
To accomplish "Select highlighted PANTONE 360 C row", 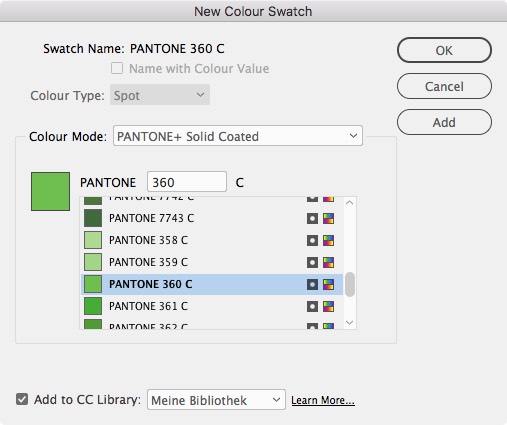I will (212, 284).
